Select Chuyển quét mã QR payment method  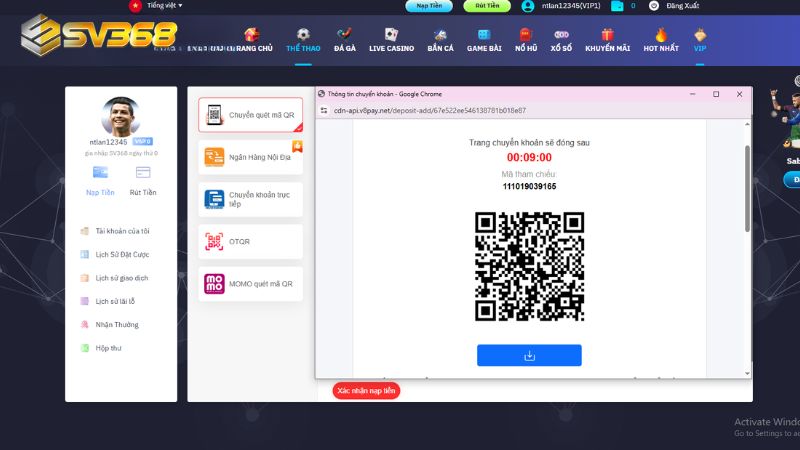(x=250, y=115)
